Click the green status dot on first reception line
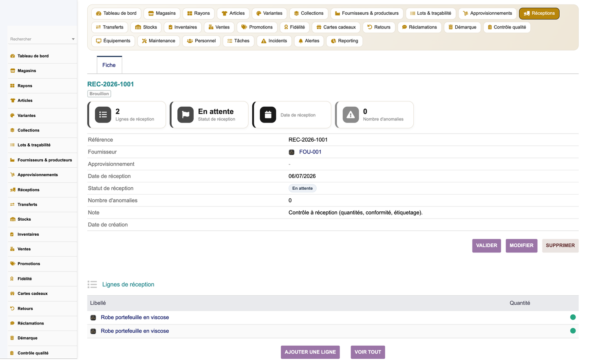The image size is (589, 364). [x=573, y=317]
